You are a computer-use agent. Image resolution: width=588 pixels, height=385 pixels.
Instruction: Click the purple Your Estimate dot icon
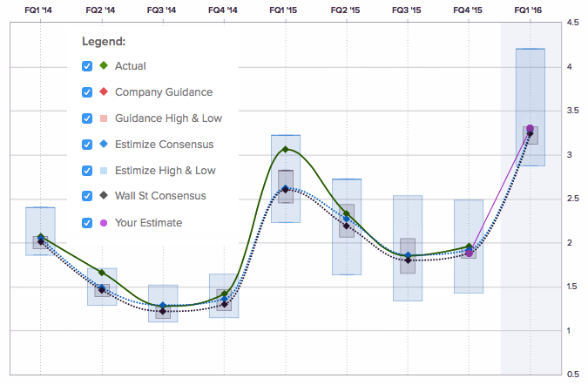pyautogui.click(x=104, y=222)
